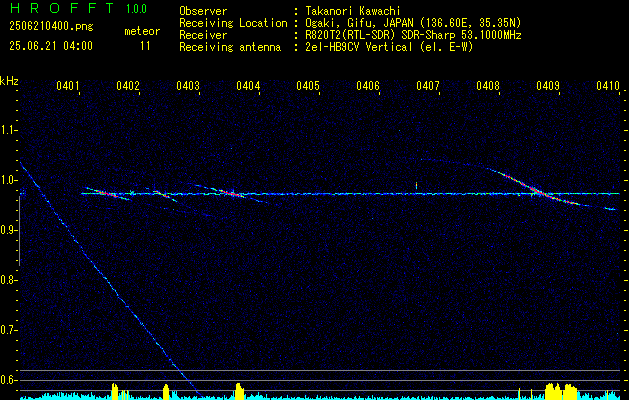Click the kHz axis unit label
The height and width of the screenshot is (400, 629).
[9, 81]
